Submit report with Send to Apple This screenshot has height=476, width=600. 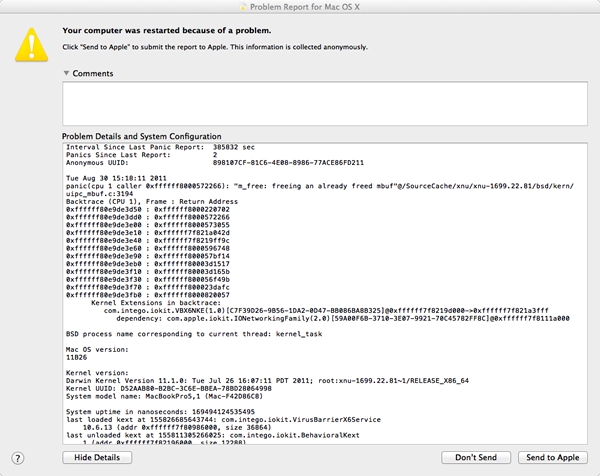pyautogui.click(x=553, y=458)
